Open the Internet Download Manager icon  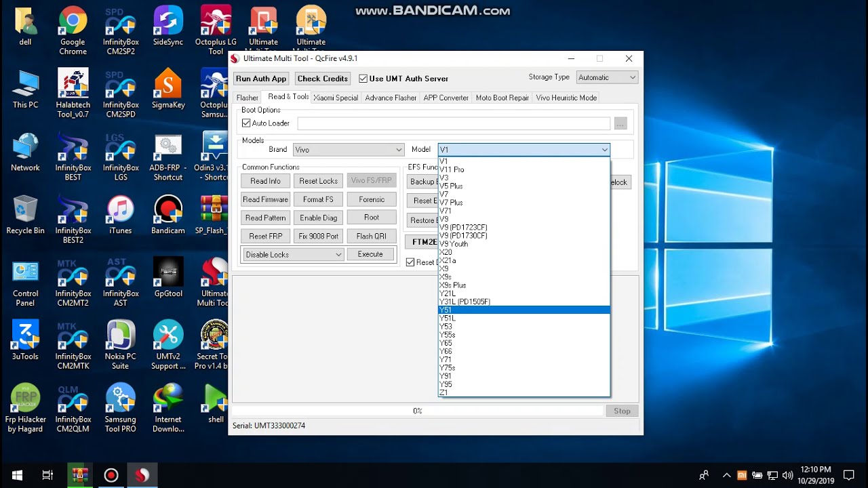[168, 409]
